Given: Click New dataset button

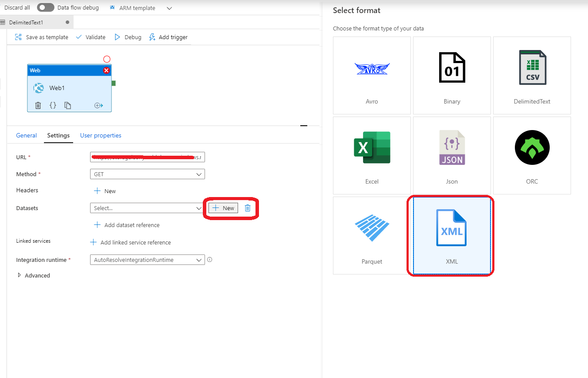Looking at the screenshot, I should (x=223, y=208).
